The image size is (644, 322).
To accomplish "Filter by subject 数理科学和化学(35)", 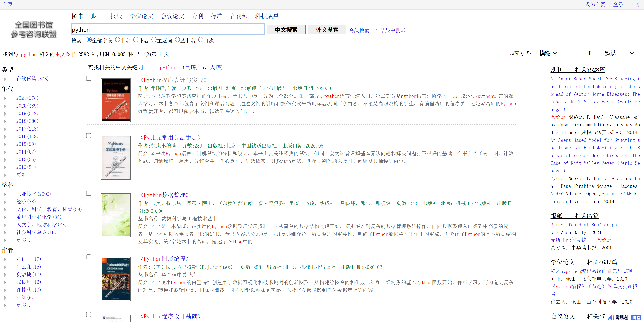I will 39,217.
